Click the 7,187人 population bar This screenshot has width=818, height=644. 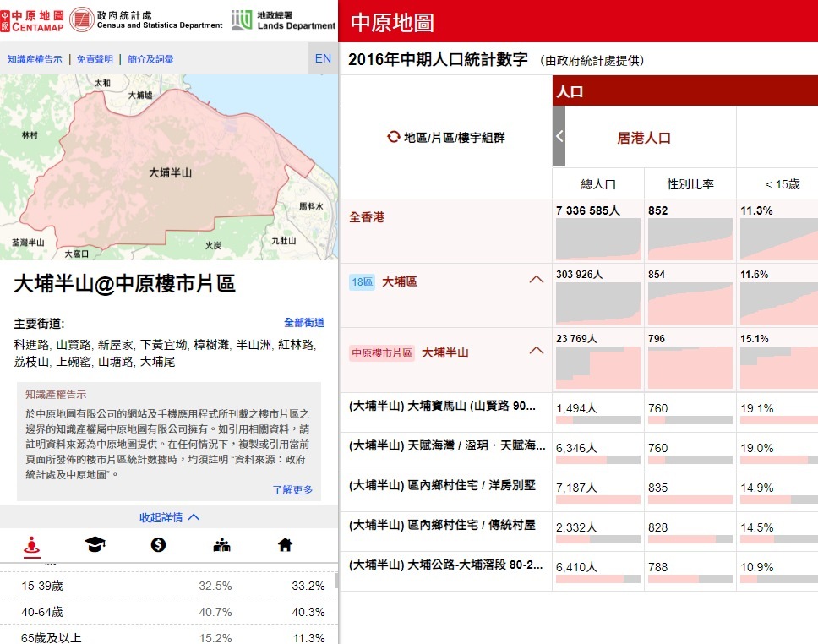pyautogui.click(x=597, y=499)
